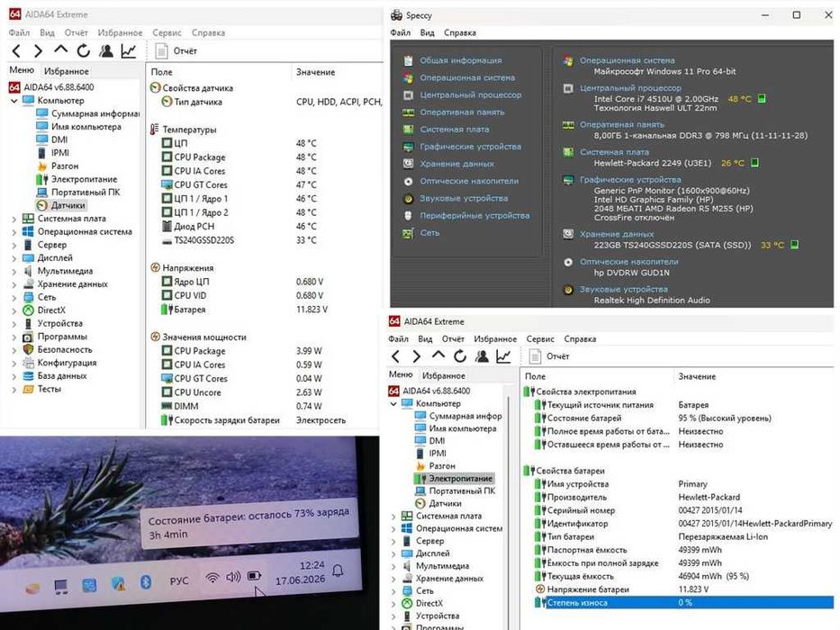Click the Wi-Fi icon in taskbar tray

point(212,578)
